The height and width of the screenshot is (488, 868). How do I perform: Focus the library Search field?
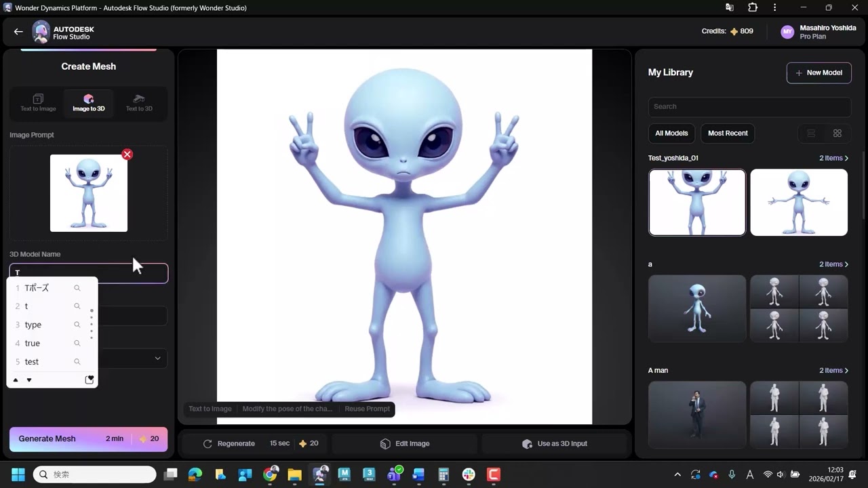[749, 106]
